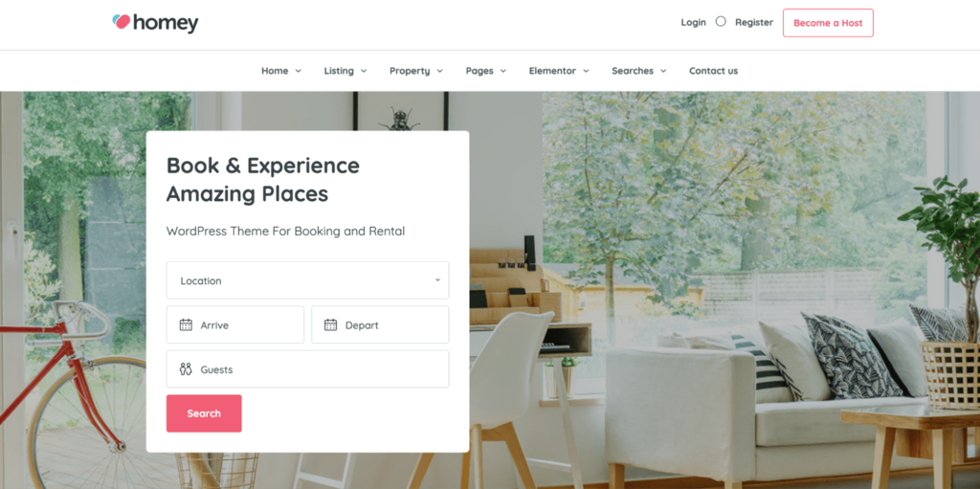The height and width of the screenshot is (489, 980).
Task: Click the Become a Host button
Action: [x=828, y=23]
